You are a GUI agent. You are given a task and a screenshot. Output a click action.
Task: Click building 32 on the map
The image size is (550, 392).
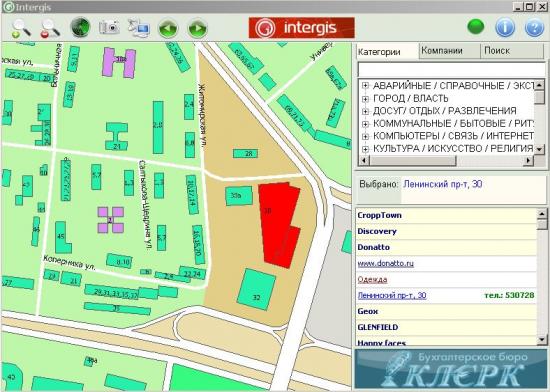coord(256,289)
